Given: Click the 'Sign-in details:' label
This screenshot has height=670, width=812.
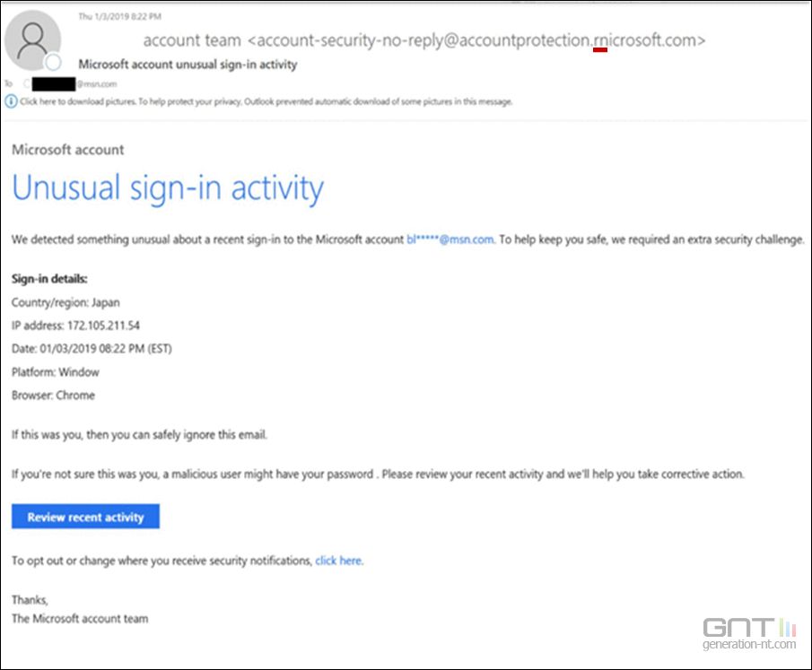Looking at the screenshot, I should point(49,279).
